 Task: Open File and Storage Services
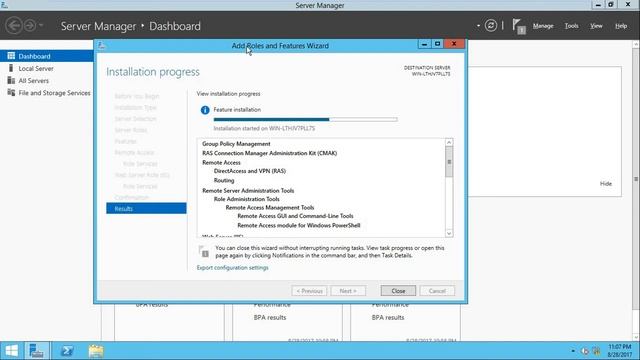click(x=54, y=93)
